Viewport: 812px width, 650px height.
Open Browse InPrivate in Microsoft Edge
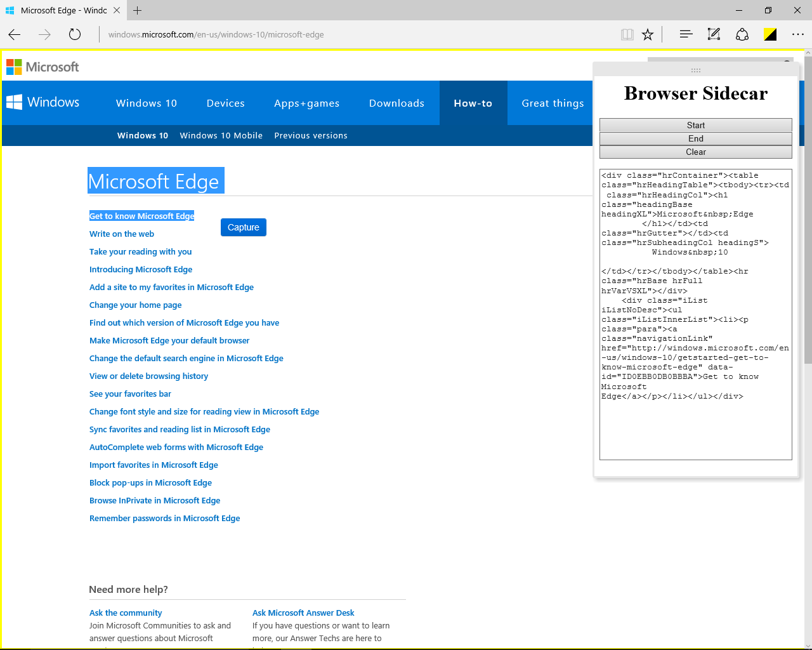(x=155, y=500)
